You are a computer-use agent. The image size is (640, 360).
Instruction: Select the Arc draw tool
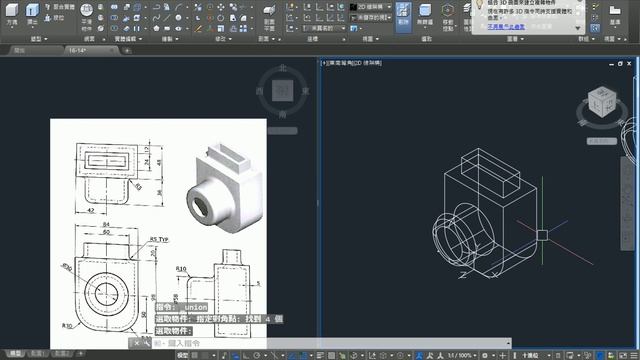178,7
